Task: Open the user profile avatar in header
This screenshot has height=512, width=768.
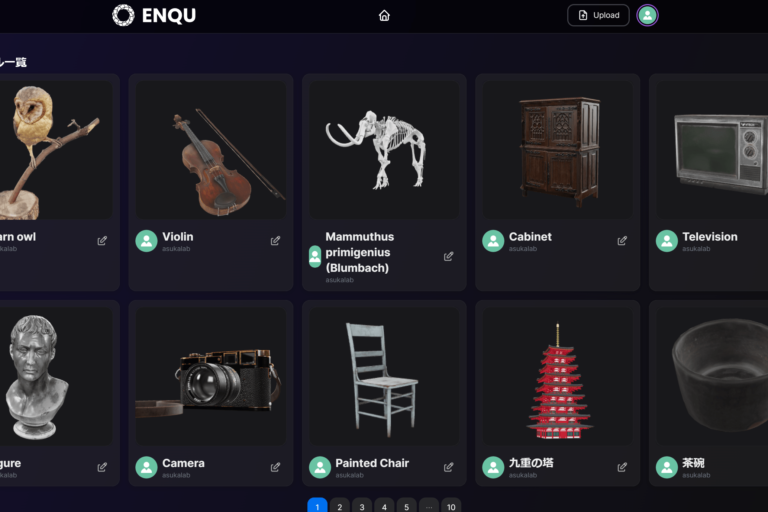Action: click(647, 15)
